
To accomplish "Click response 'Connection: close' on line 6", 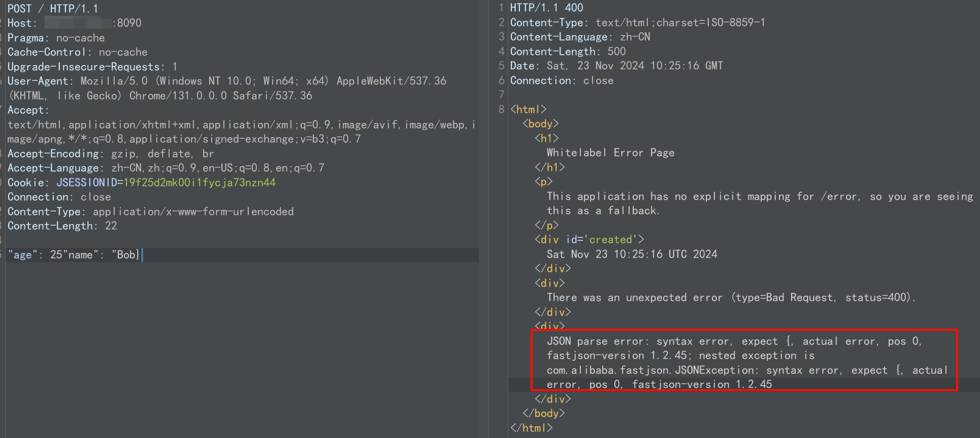I will click(x=562, y=80).
